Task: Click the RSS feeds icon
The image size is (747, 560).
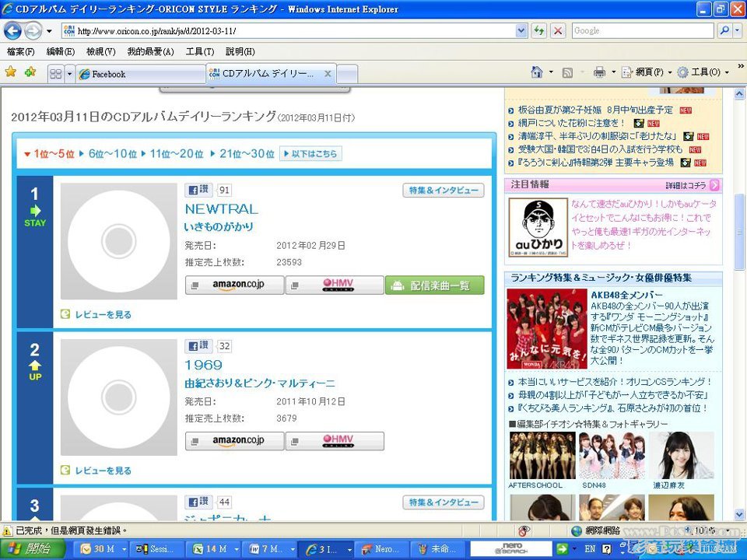Action: (x=567, y=72)
